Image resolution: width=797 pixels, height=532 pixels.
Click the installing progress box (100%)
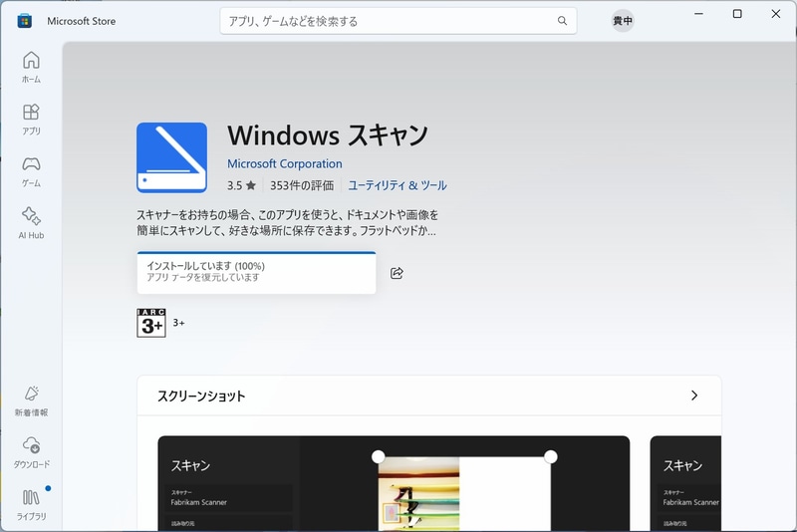pyautogui.click(x=256, y=272)
